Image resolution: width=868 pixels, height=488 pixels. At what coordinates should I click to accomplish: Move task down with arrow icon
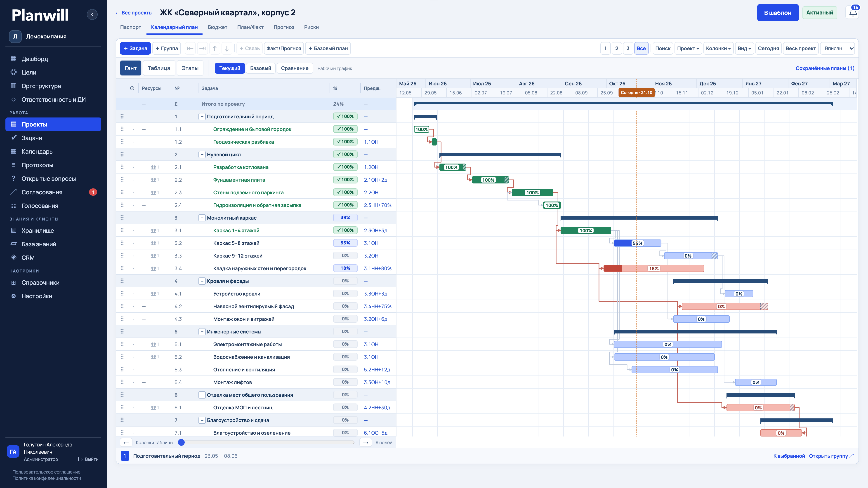pos(227,48)
